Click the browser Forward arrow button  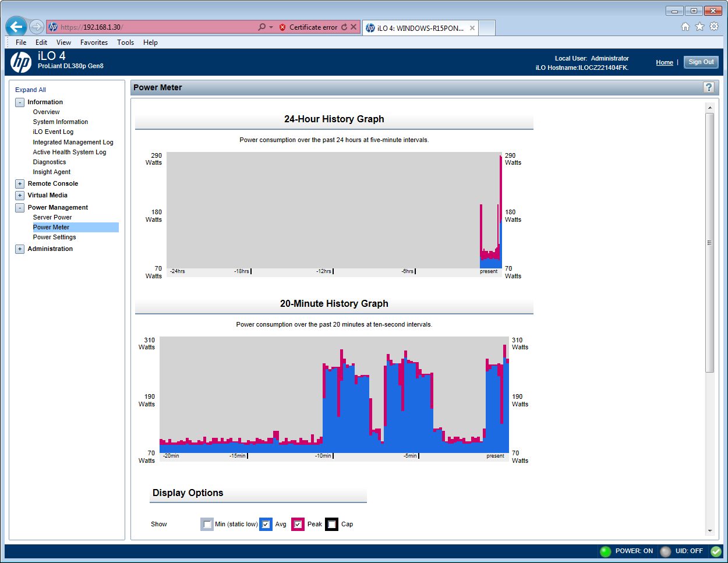pyautogui.click(x=37, y=27)
